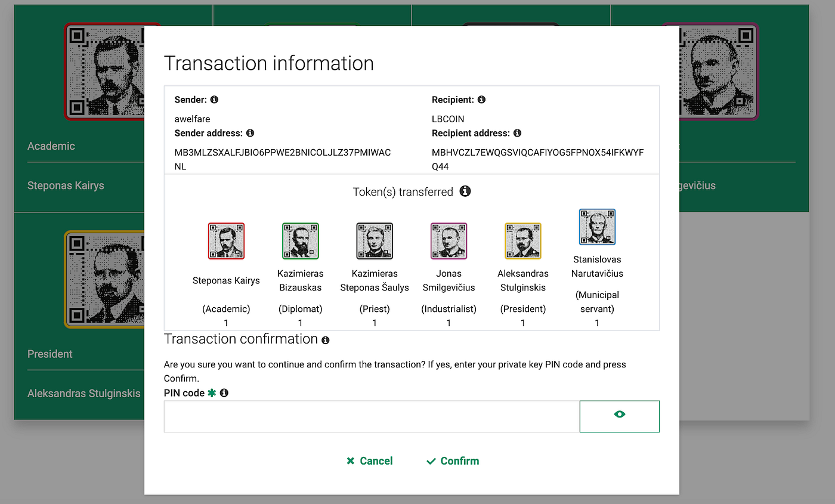
Task: Click the sender name awelfare
Action: pos(192,119)
